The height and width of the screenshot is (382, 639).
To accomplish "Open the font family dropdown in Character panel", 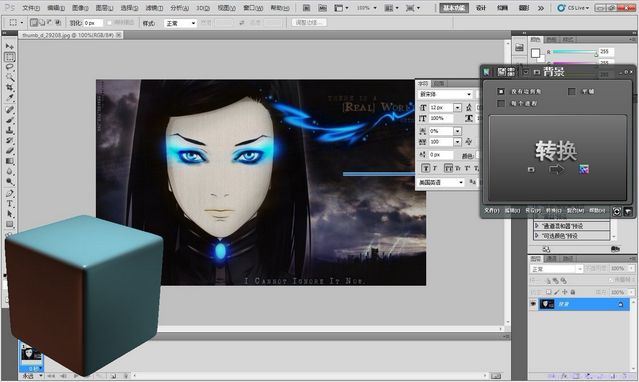I will pyautogui.click(x=445, y=94).
